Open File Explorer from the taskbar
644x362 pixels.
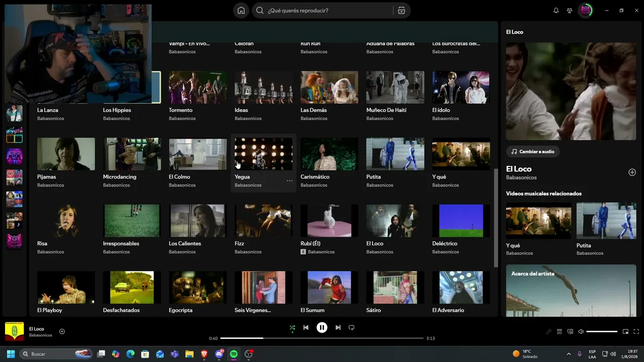point(190,354)
